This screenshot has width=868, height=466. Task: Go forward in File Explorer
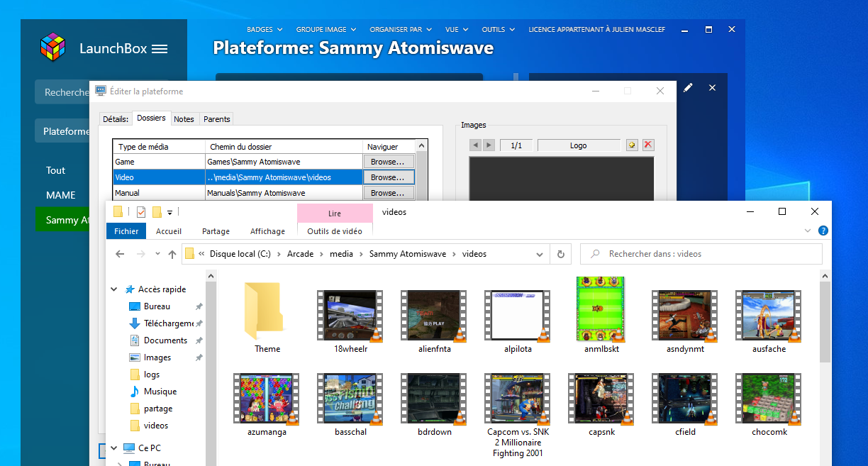[141, 254]
